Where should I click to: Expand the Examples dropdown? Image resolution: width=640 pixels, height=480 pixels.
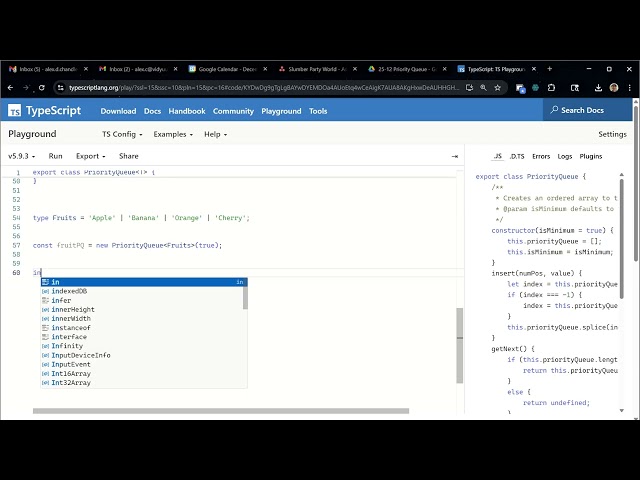click(x=173, y=134)
